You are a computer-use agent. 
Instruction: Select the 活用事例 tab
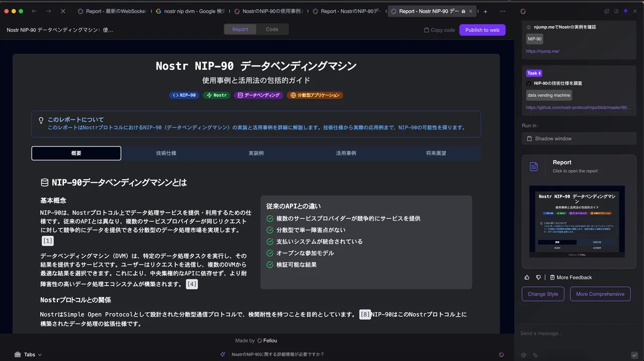pyautogui.click(x=346, y=153)
